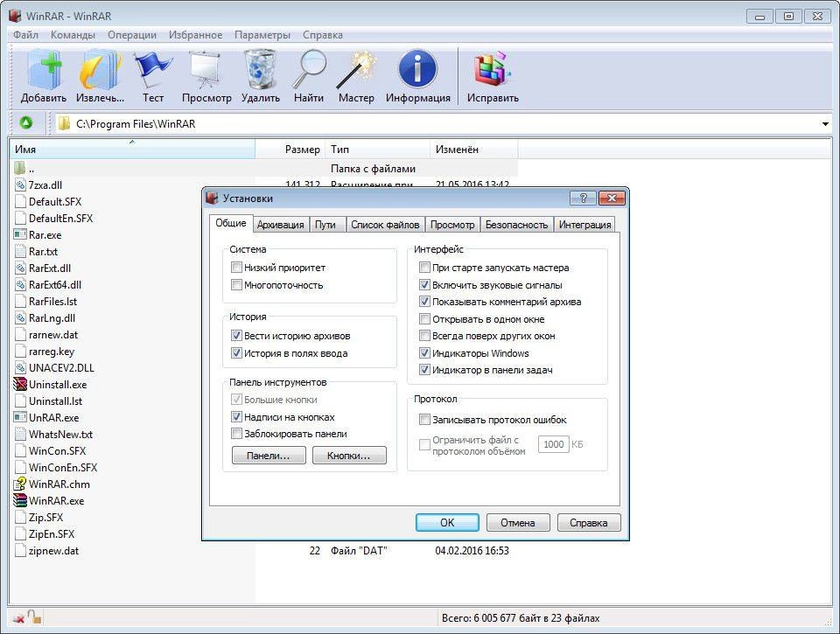Toggle Надписи на кнопках checkbox
Screen dimensions: 840x634
pyautogui.click(x=236, y=416)
